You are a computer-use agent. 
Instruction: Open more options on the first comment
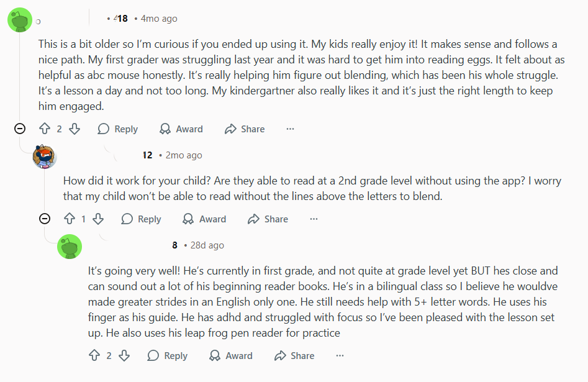[290, 129]
